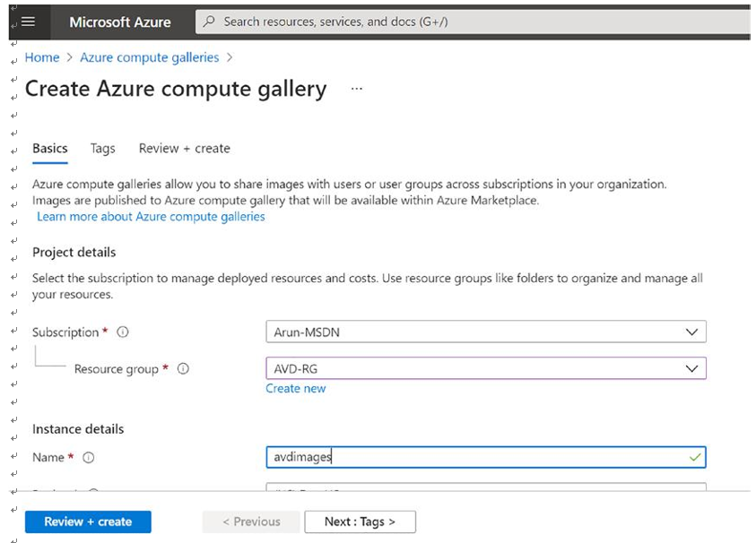Click the Project details heading
The height and width of the screenshot is (543, 756).
click(74, 253)
